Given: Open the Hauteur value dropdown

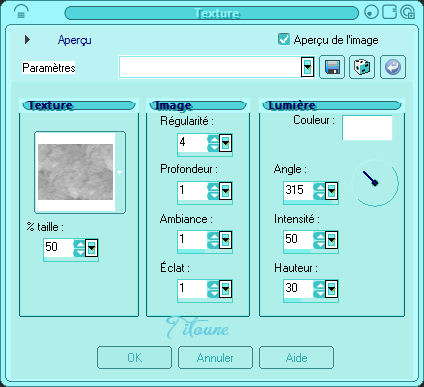Looking at the screenshot, I should (331, 289).
